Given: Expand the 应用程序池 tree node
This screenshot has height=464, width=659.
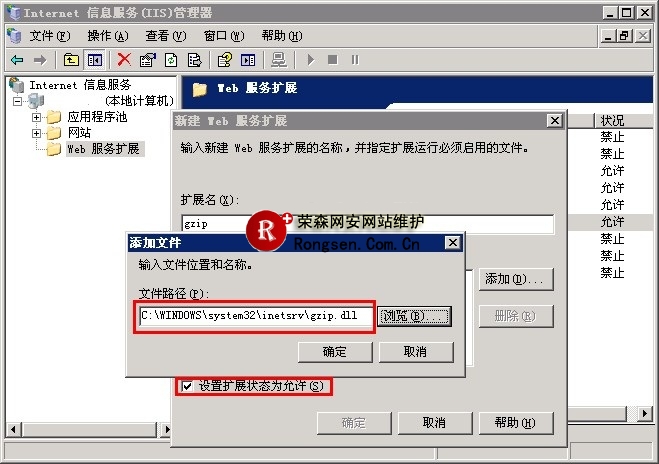Looking at the screenshot, I should pyautogui.click(x=37, y=117).
